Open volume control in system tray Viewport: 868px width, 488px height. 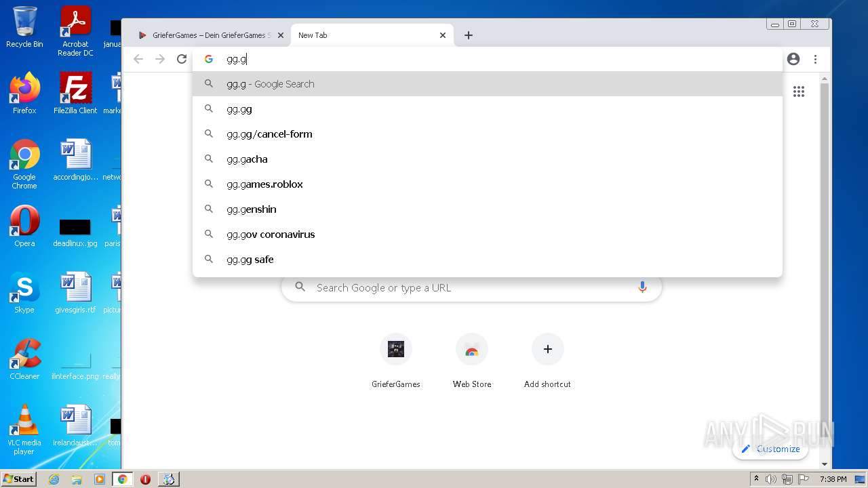click(x=771, y=479)
